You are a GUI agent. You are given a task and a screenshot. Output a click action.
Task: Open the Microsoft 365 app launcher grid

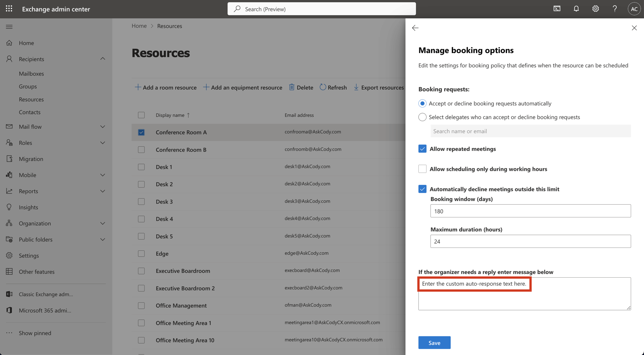click(9, 9)
